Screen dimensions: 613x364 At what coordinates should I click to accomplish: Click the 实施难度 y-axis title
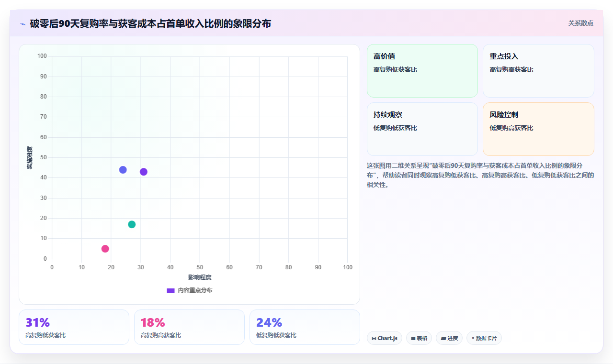(x=30, y=158)
